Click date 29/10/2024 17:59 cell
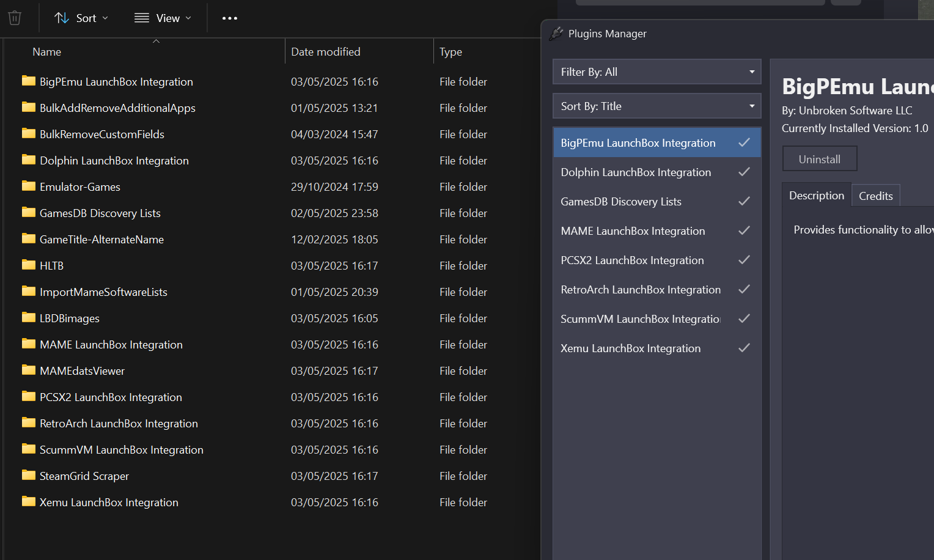This screenshot has width=934, height=560. pyautogui.click(x=334, y=187)
